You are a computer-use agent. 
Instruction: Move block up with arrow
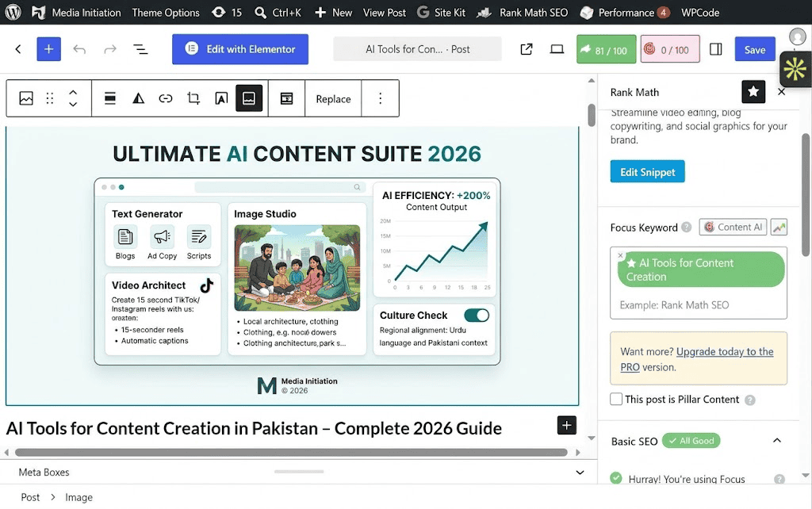pos(73,92)
